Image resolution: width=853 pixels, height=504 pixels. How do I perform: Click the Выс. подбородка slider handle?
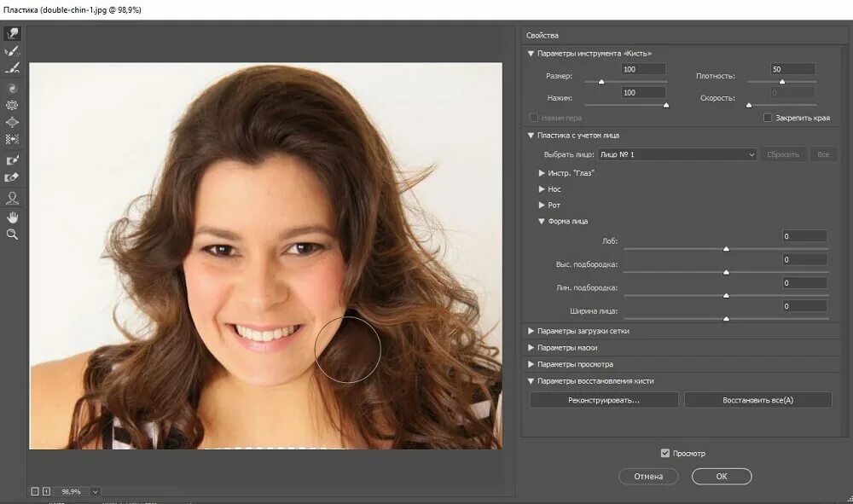coord(726,272)
